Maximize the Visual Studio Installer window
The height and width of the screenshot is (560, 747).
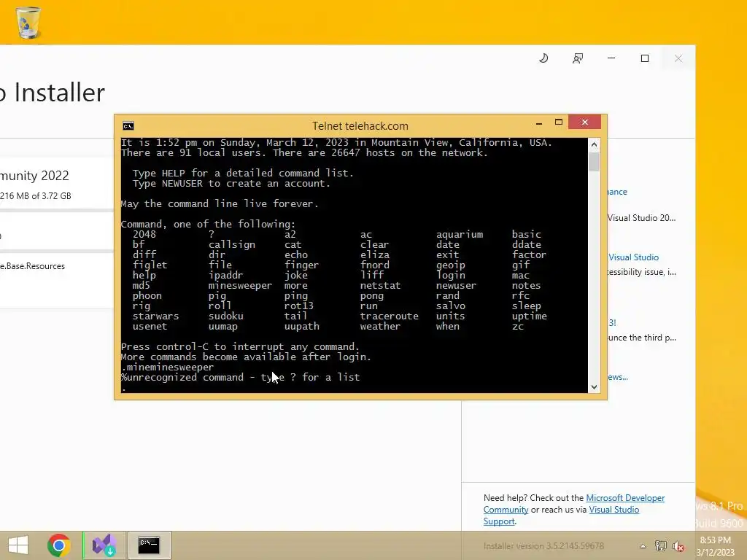pos(645,58)
